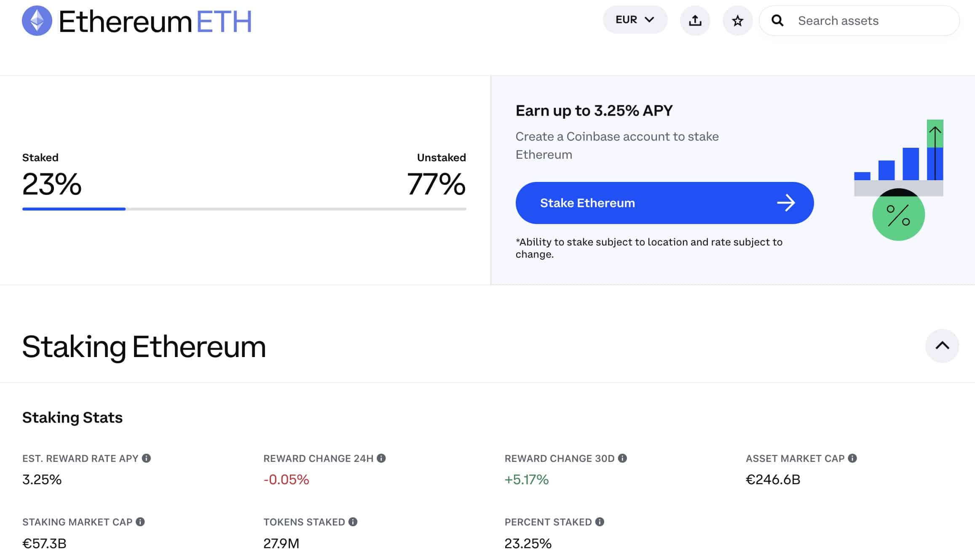Screen dimensions: 975x560
Task: Click the star/favorite icon
Action: (737, 21)
